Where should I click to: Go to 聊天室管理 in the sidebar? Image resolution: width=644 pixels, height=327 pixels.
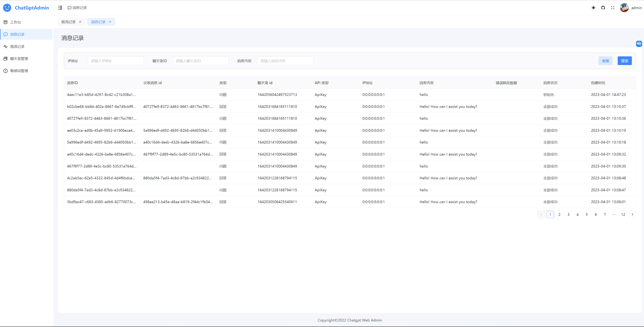pyautogui.click(x=19, y=59)
